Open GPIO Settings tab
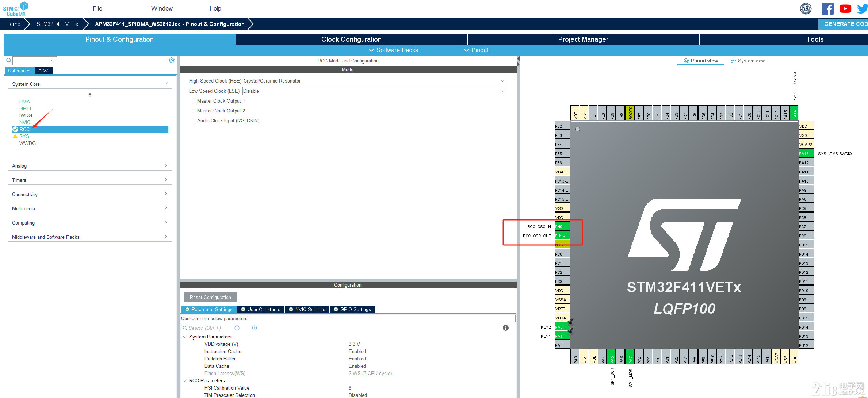 click(352, 309)
